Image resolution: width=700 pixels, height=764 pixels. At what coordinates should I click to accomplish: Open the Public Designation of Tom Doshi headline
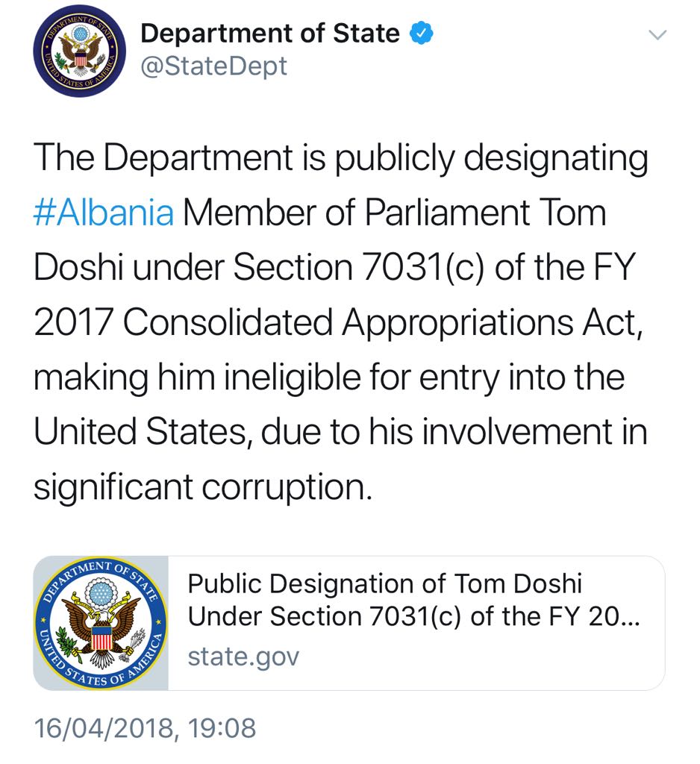[384, 583]
